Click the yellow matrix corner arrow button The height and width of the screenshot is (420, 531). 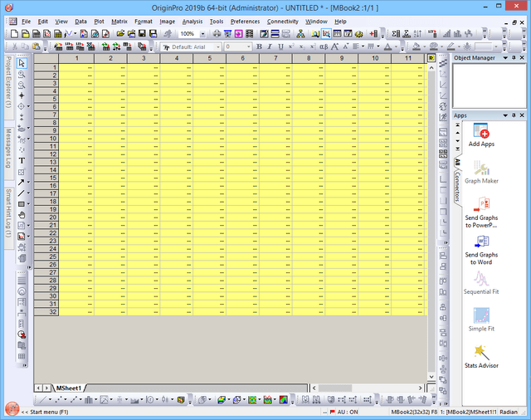tap(431, 58)
